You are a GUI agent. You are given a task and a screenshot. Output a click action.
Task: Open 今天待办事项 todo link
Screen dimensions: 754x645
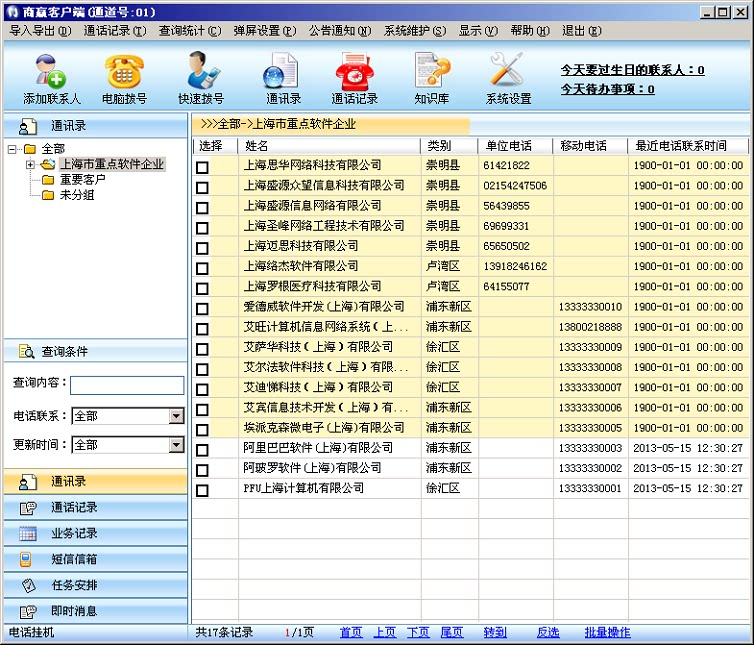(607, 89)
